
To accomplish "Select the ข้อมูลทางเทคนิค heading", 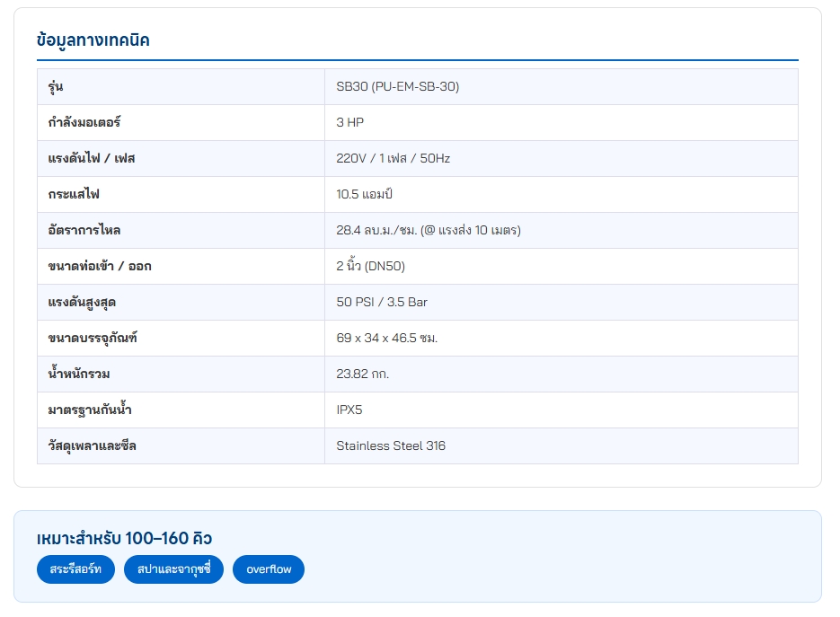I will point(93,40).
